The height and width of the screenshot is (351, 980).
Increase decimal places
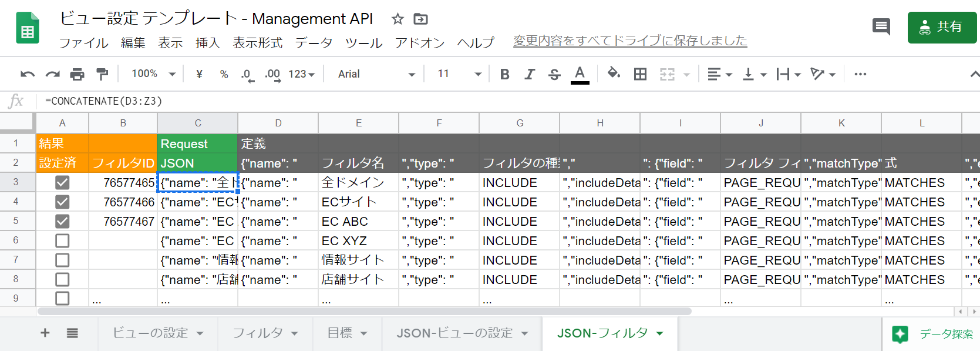pos(272,75)
